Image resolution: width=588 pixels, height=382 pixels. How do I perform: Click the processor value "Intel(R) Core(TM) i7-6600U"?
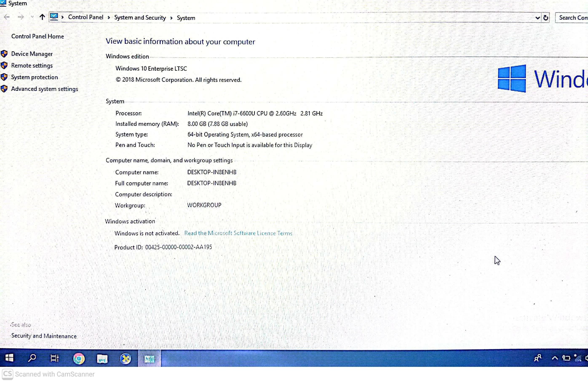point(255,114)
